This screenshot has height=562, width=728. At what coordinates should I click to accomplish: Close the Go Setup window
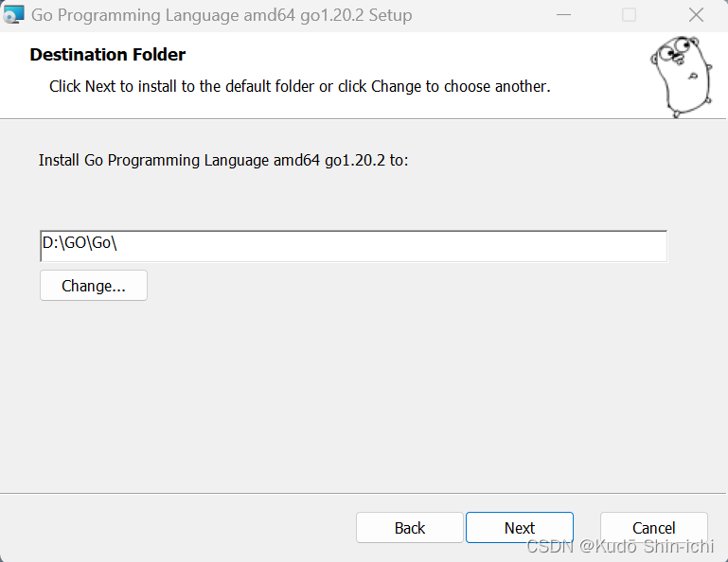click(x=696, y=15)
